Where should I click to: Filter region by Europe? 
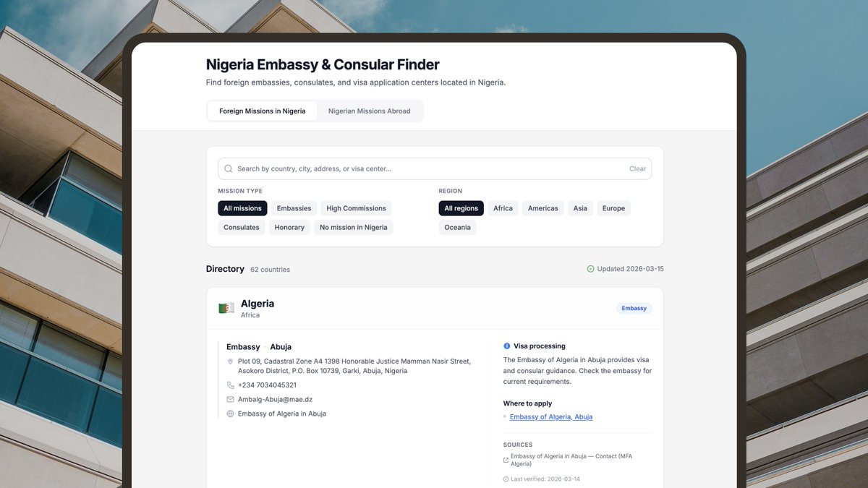tap(613, 208)
